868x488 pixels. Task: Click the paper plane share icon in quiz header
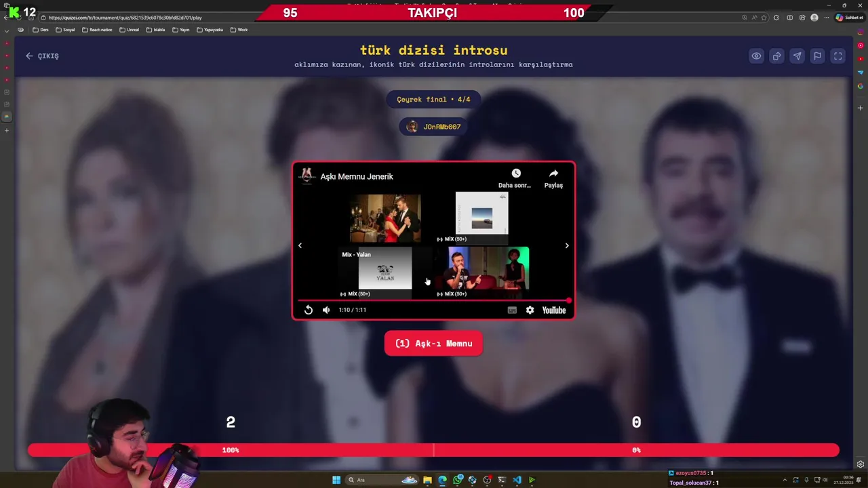797,56
